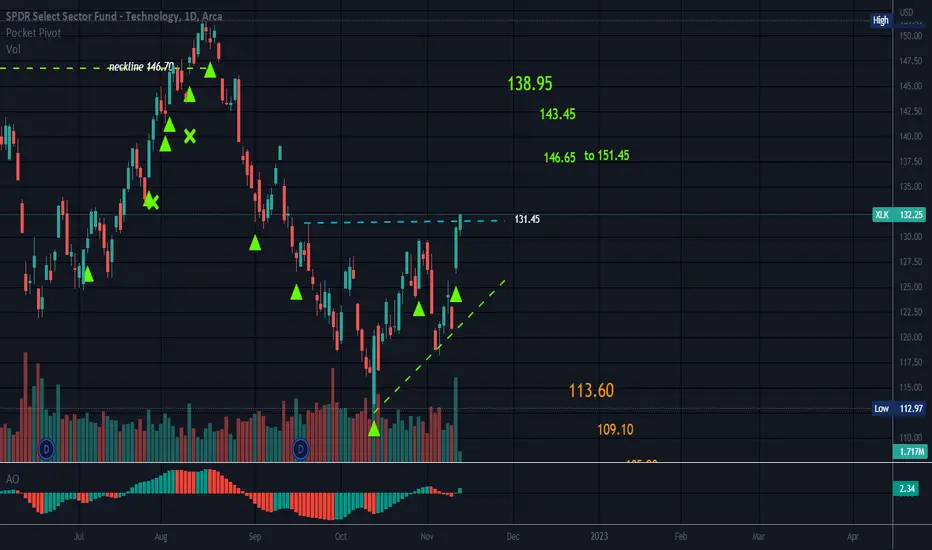932x550 pixels.
Task: Click the XLK 132.25 price tag
Action: pyautogui.click(x=899, y=215)
